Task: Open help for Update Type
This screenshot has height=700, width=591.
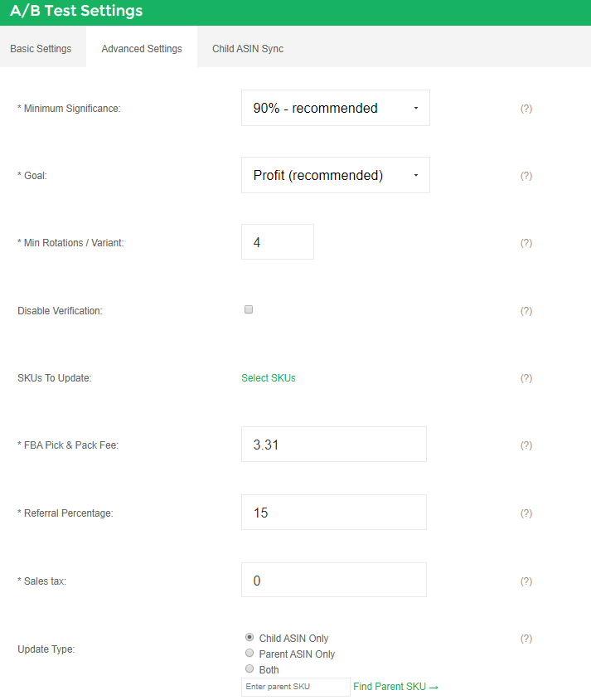Action: coord(526,639)
